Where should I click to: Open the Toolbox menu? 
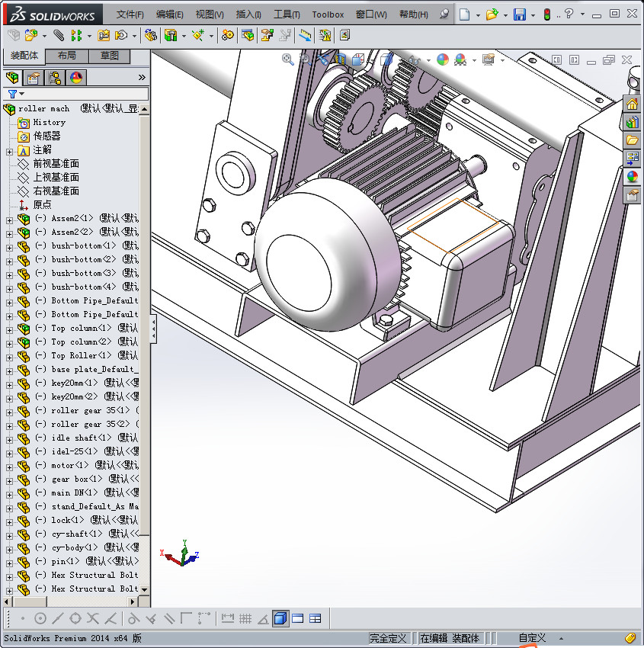(328, 14)
